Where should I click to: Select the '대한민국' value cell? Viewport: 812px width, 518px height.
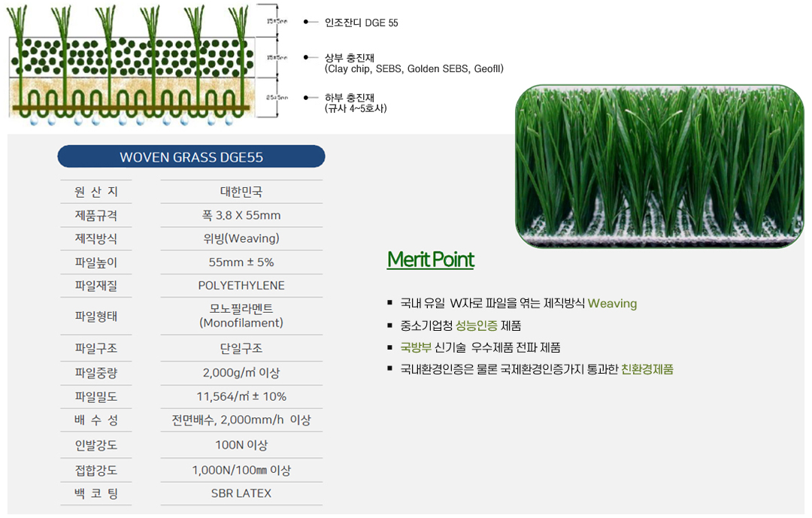241,192
